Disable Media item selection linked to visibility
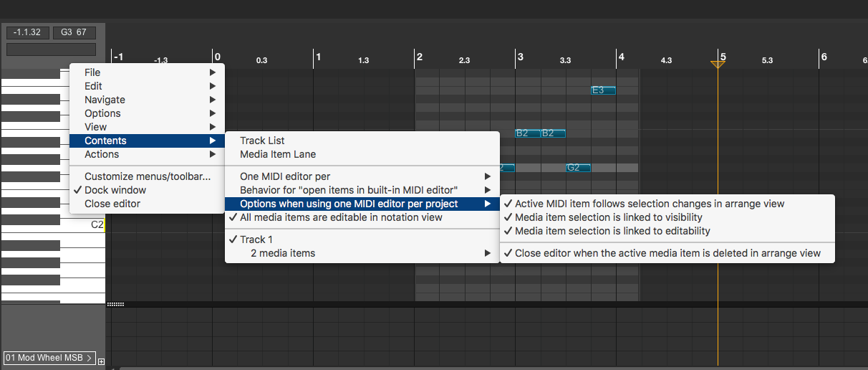 (x=608, y=217)
